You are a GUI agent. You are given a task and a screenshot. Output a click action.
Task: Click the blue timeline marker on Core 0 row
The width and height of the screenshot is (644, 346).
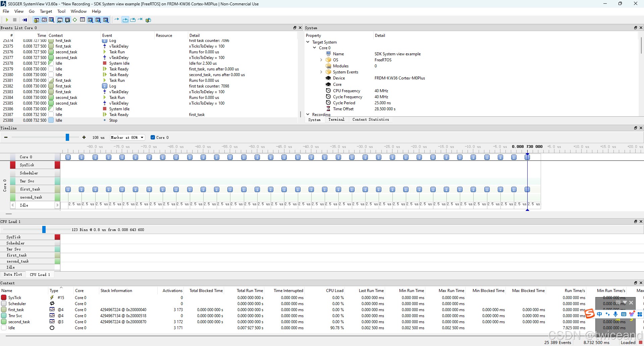(527, 157)
